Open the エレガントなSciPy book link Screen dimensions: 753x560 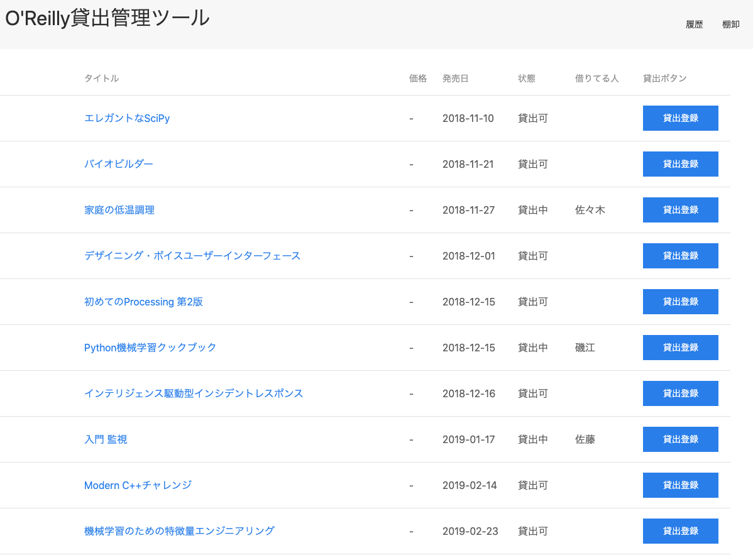pos(127,118)
